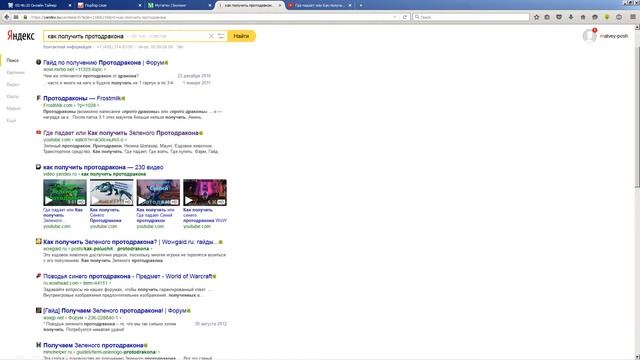Select Карты in the left sidebar
640x360 pixels.
(x=12, y=96)
